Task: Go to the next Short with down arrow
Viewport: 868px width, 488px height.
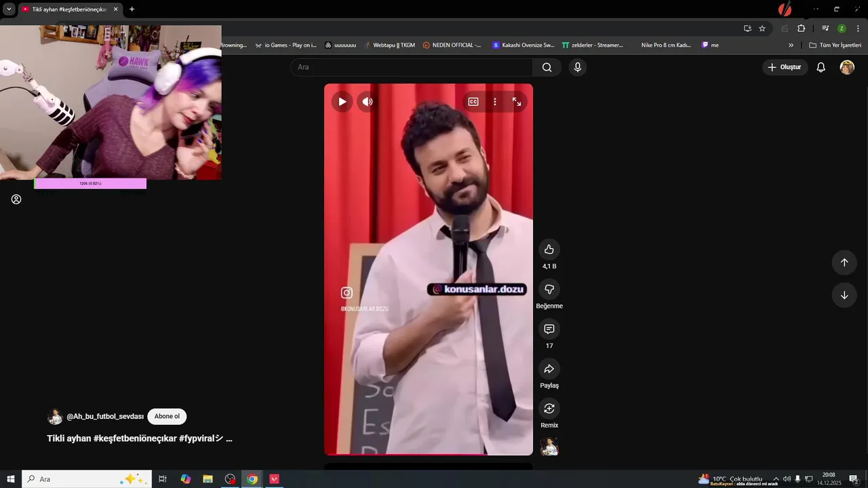Action: (x=844, y=295)
